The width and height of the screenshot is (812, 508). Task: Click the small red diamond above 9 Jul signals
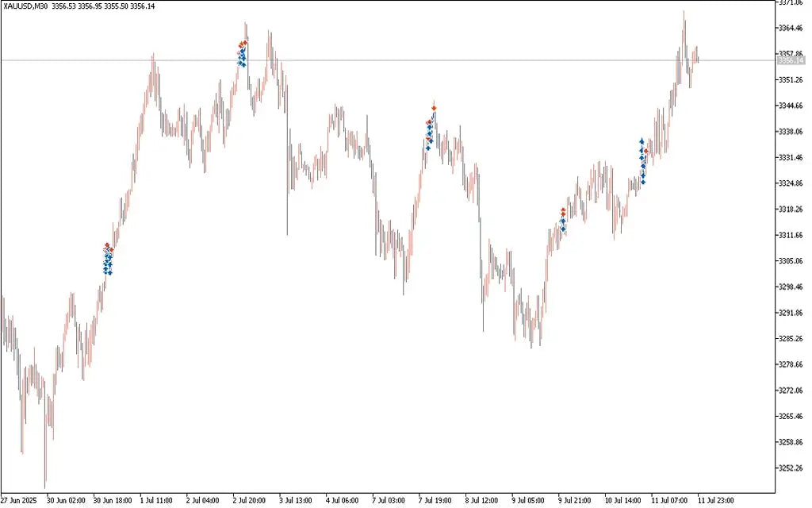click(x=563, y=210)
